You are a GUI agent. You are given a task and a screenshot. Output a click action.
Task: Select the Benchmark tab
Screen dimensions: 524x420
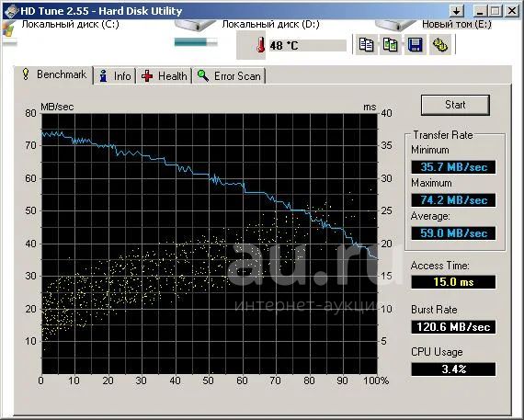53,74
